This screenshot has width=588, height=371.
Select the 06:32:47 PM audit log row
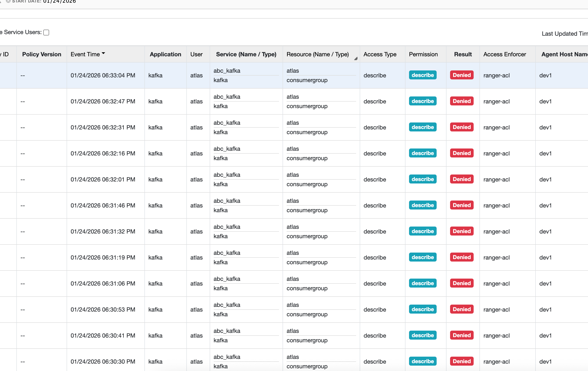point(102,101)
